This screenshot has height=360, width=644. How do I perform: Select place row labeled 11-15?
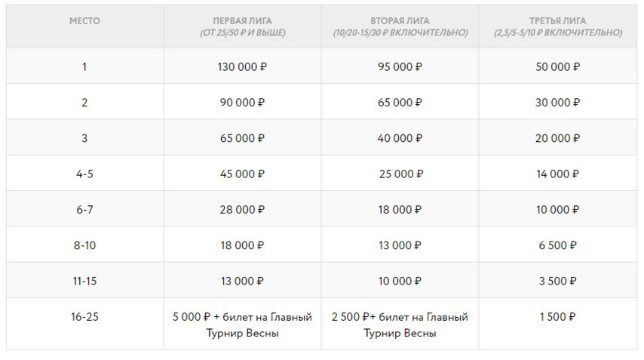tap(84, 281)
